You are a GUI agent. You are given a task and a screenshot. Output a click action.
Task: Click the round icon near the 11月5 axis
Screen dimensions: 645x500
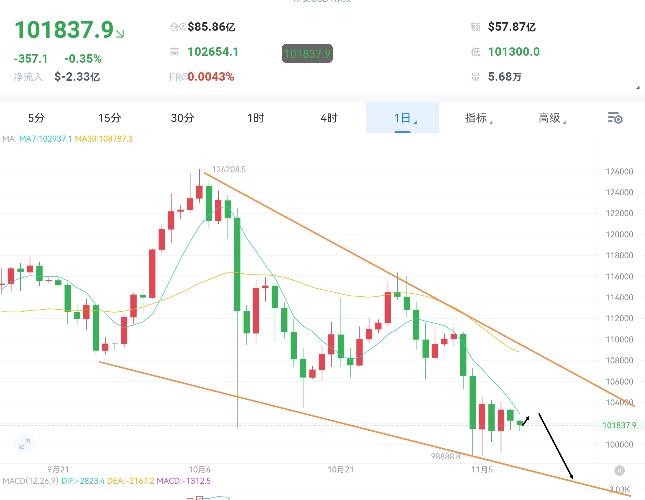pyautogui.click(x=619, y=470)
